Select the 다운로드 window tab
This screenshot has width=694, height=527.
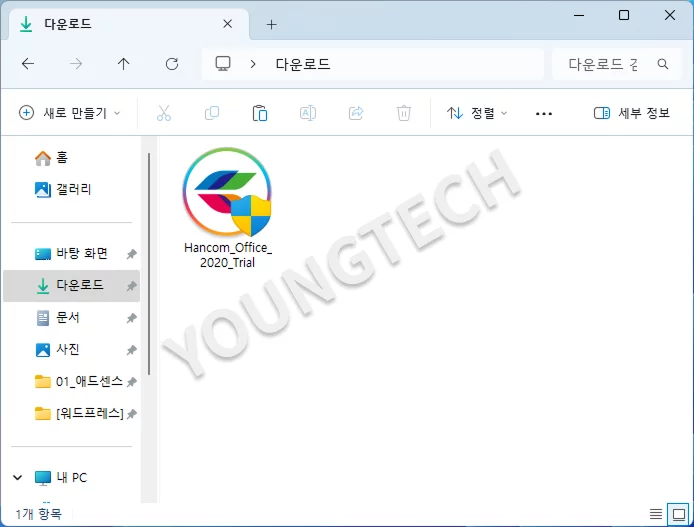(129, 24)
